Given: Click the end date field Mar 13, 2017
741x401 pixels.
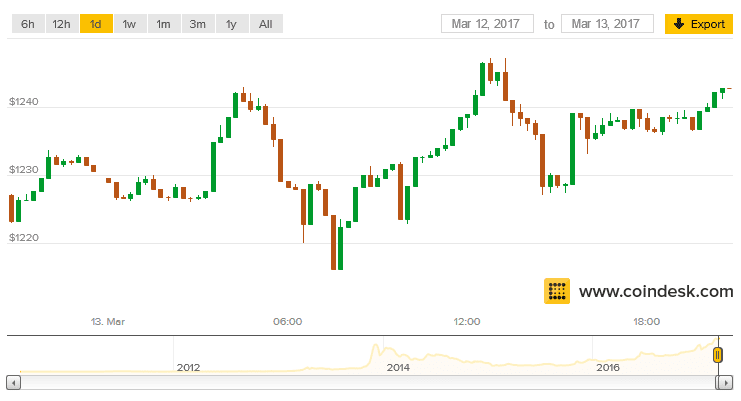Looking at the screenshot, I should click(x=607, y=23).
